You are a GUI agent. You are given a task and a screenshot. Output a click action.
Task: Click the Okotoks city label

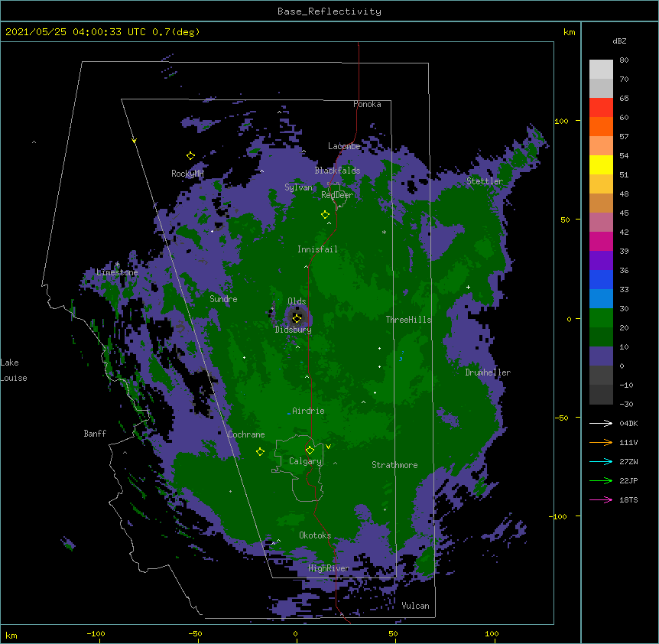[315, 535]
